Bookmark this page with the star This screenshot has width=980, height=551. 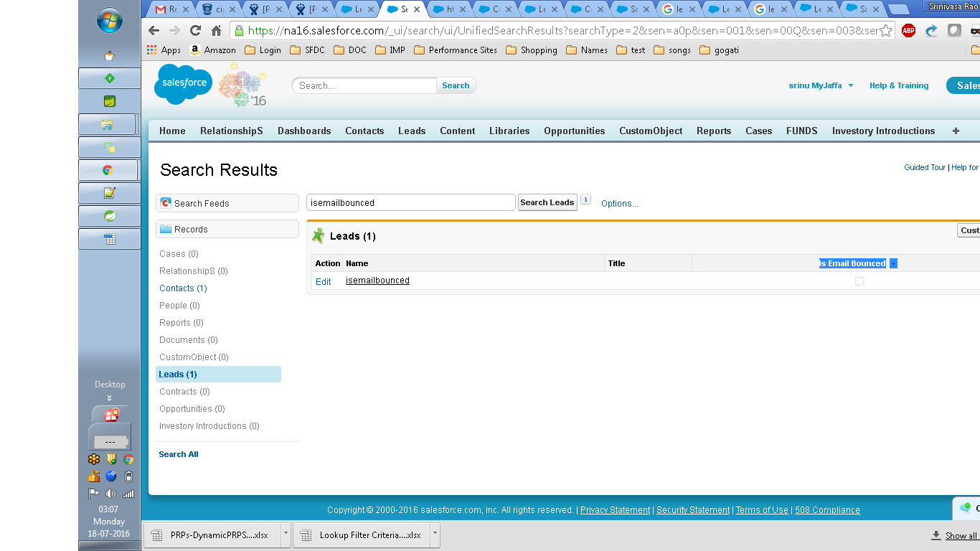885,31
